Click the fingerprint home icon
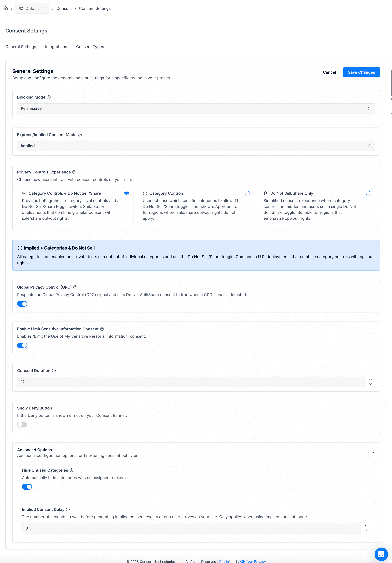The height and width of the screenshot is (563, 392). pyautogui.click(x=6, y=8)
